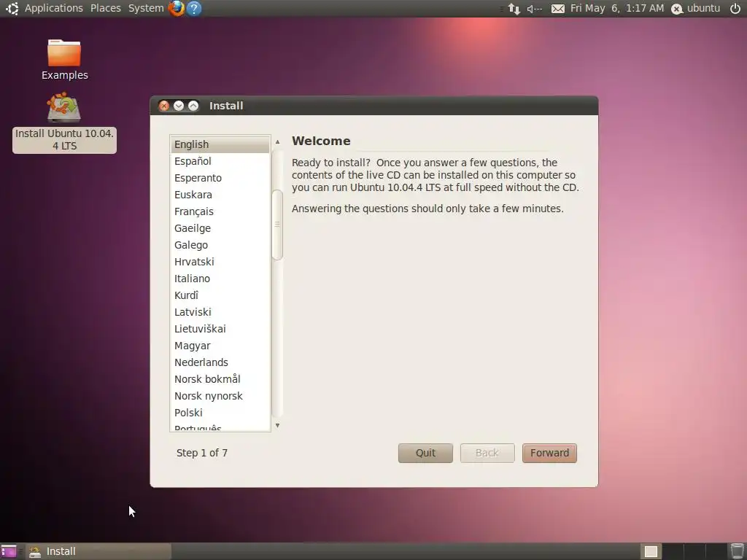
Task: Open the Firefox browser launcher icon
Action: (x=177, y=8)
